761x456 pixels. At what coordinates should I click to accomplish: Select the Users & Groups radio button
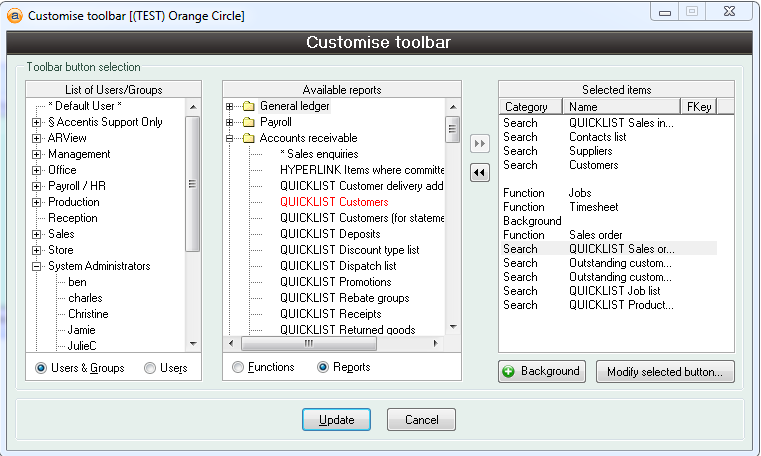tap(41, 368)
